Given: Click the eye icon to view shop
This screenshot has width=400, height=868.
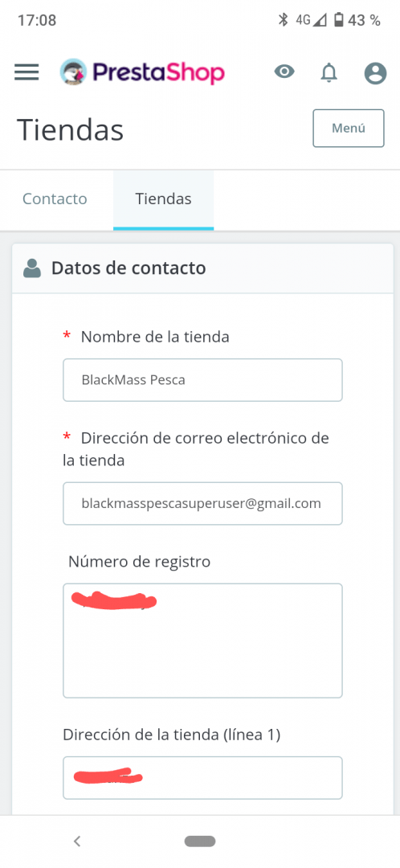Looking at the screenshot, I should (285, 72).
